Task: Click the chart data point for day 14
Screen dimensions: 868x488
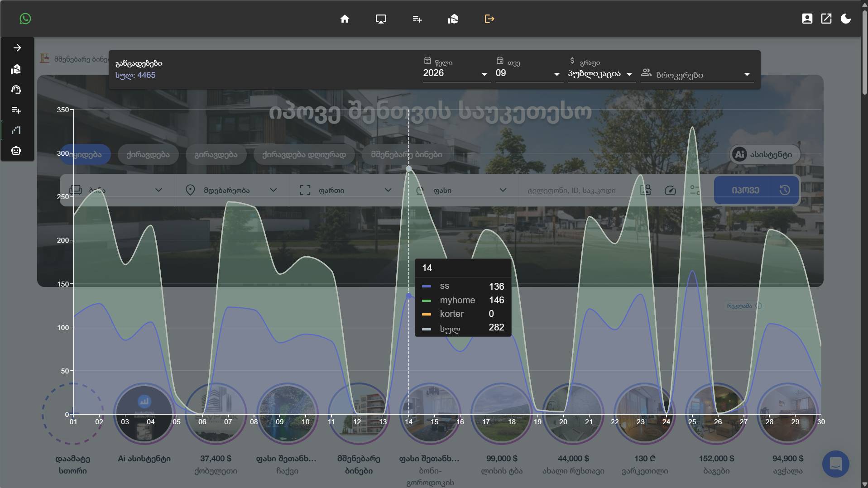Action: (409, 169)
